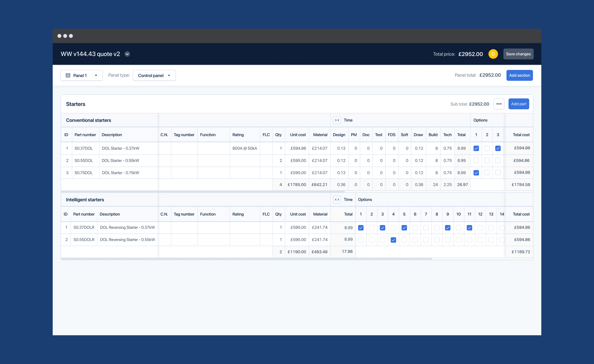This screenshot has height=364, width=594.
Task: Collapse the Conventional starters Time columns
Action: tap(337, 120)
